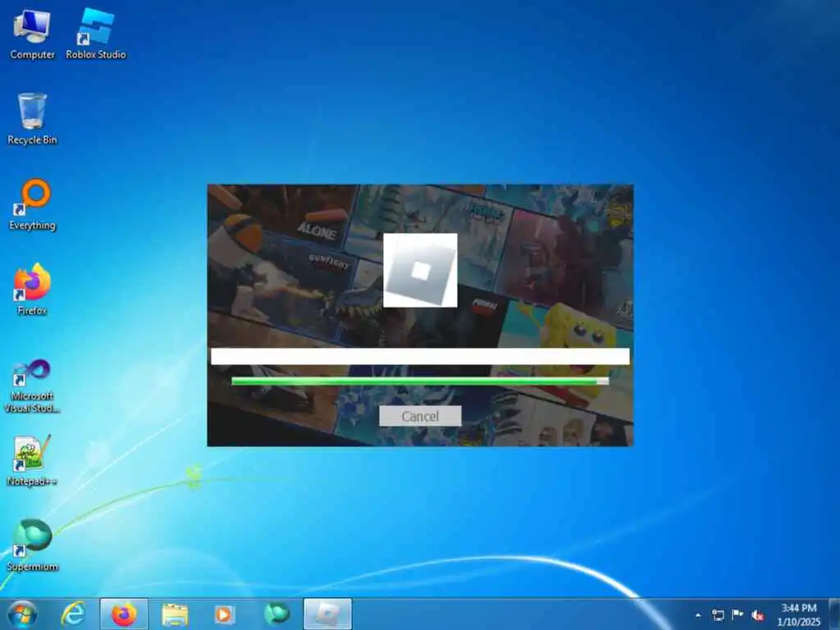Open Windows Media Player from the taskbar

click(x=224, y=614)
